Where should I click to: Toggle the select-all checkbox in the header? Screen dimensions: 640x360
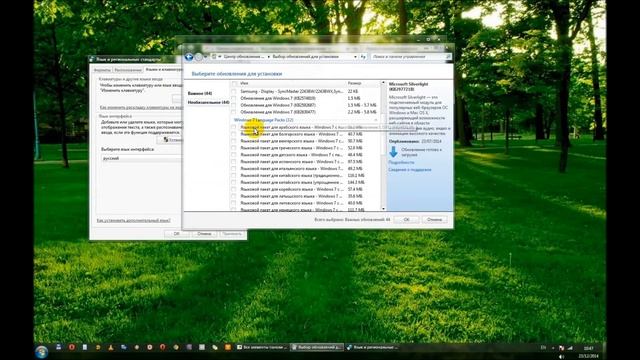[234, 84]
